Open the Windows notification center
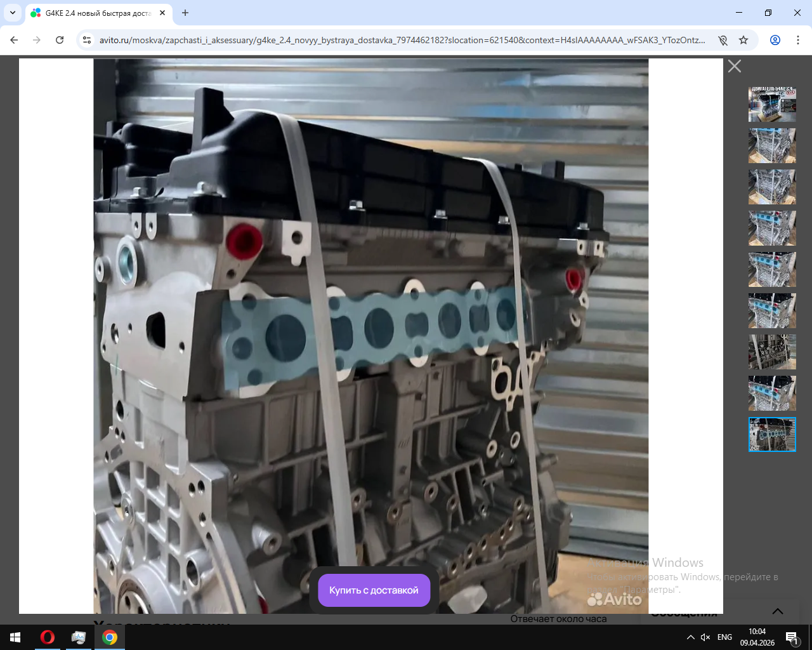812x650 pixels. [792, 637]
